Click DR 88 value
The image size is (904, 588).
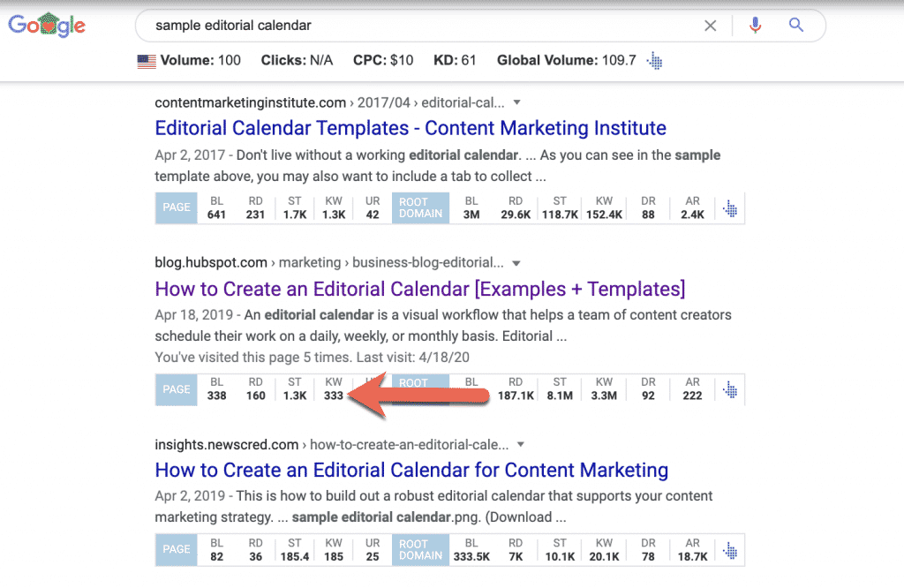pos(649,207)
